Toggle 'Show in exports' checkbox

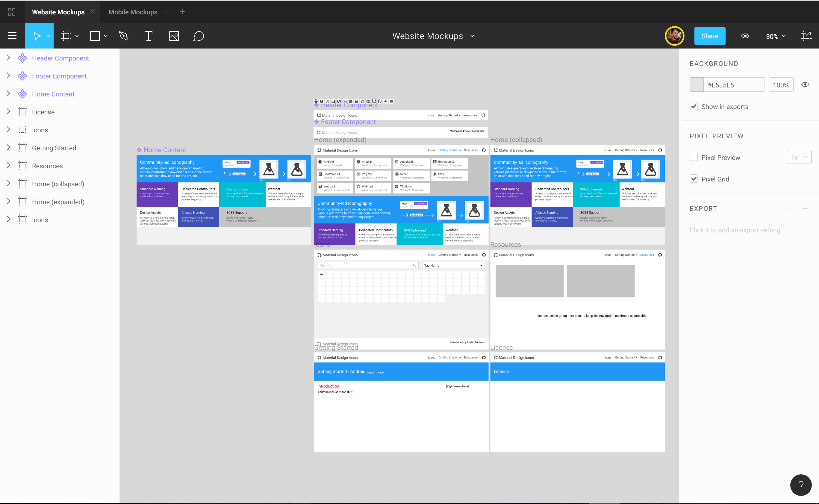694,107
